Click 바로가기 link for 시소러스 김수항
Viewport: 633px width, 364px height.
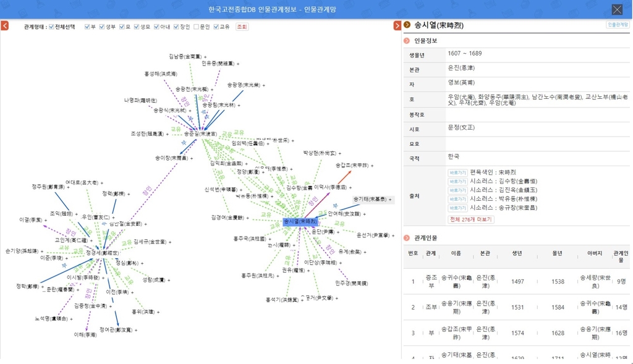click(x=457, y=182)
